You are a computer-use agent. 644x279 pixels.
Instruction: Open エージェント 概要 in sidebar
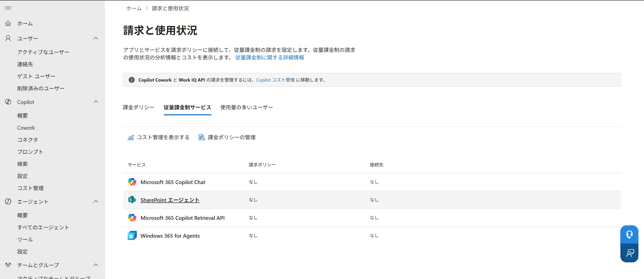coord(22,215)
